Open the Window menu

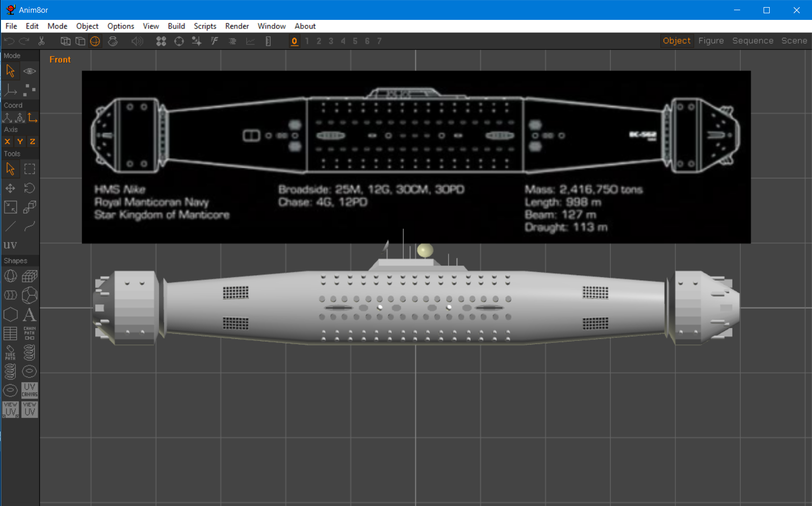pos(272,26)
